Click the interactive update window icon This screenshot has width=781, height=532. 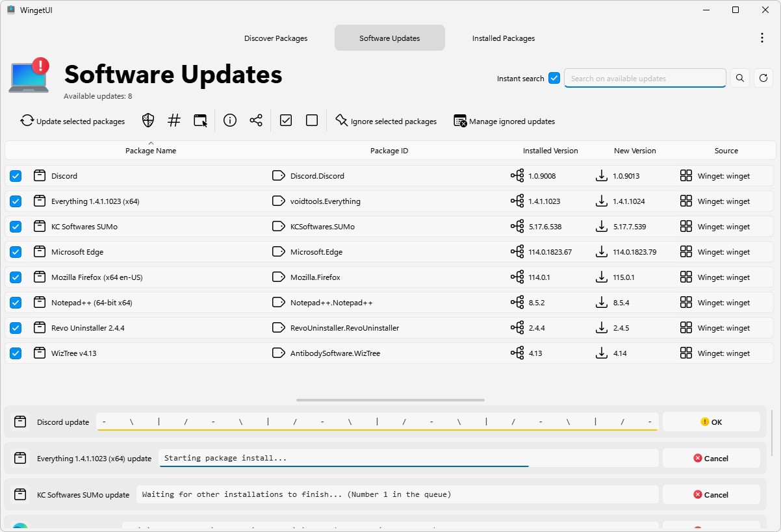pyautogui.click(x=200, y=121)
